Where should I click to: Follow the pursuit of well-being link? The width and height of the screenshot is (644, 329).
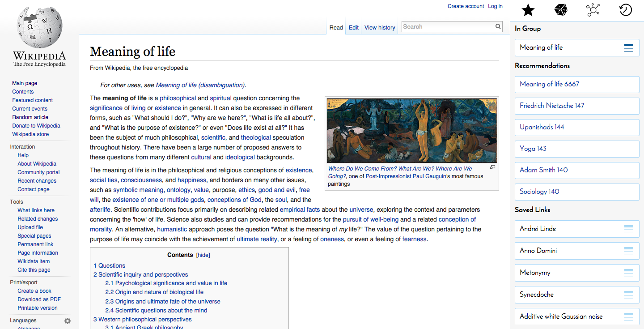point(371,219)
